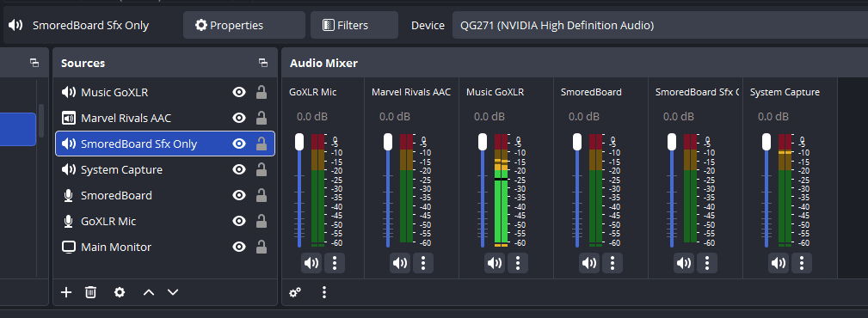Hide the GoXLR Mic source

tap(239, 221)
